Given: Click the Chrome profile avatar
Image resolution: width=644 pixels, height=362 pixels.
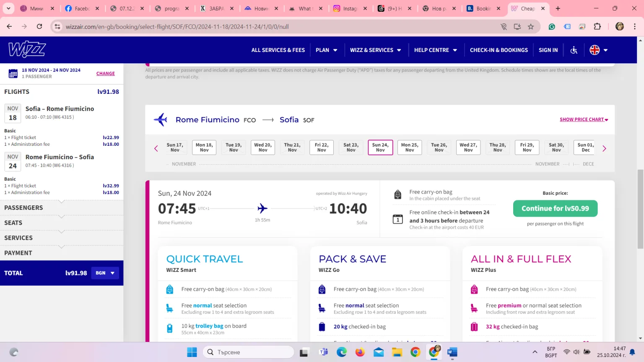Looking at the screenshot, I should (x=620, y=26).
